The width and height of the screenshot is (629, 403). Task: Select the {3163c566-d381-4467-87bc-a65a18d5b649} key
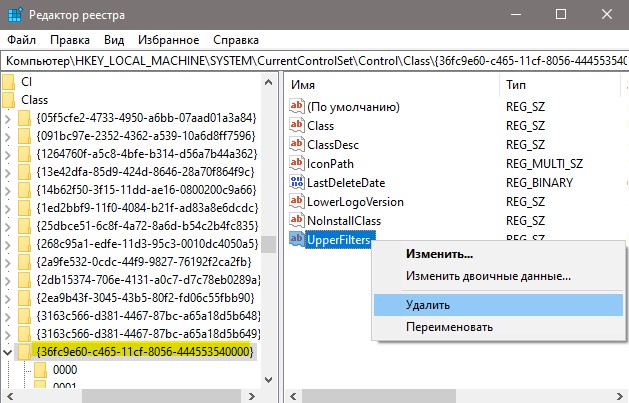coord(148,334)
